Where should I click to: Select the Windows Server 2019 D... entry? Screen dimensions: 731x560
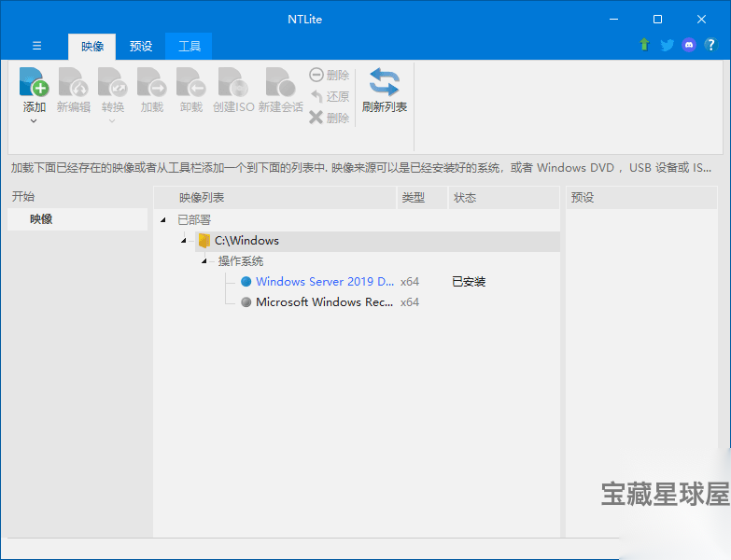[x=325, y=281]
